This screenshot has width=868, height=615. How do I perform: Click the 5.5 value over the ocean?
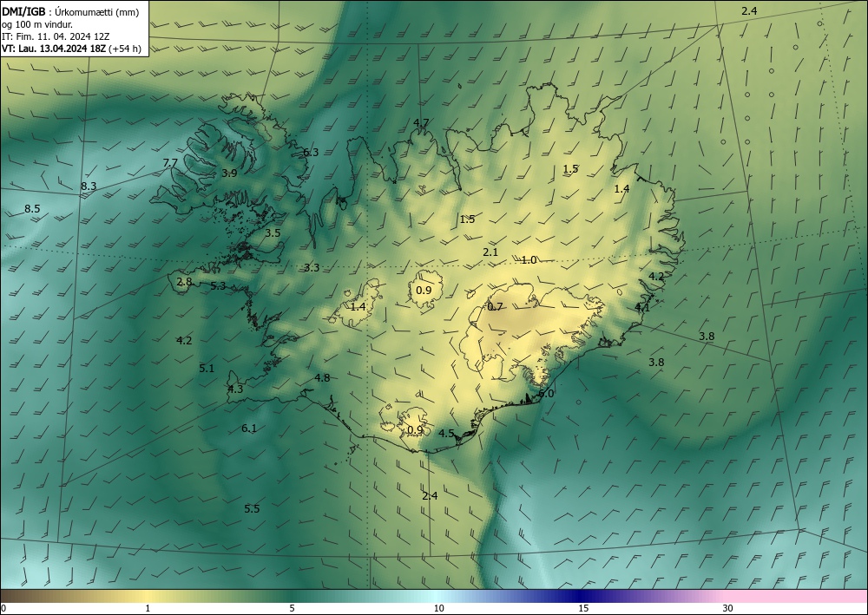click(252, 509)
